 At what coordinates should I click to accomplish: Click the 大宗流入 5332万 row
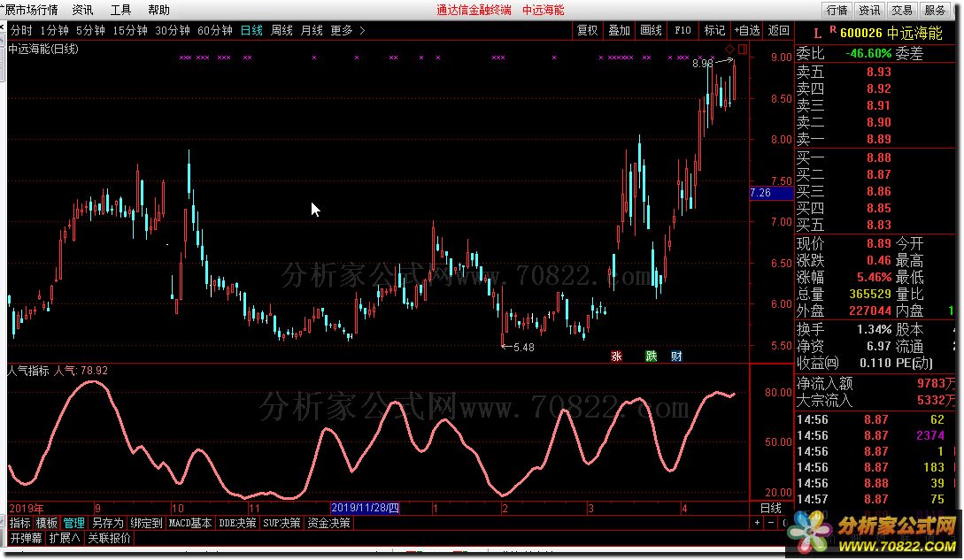(875, 401)
